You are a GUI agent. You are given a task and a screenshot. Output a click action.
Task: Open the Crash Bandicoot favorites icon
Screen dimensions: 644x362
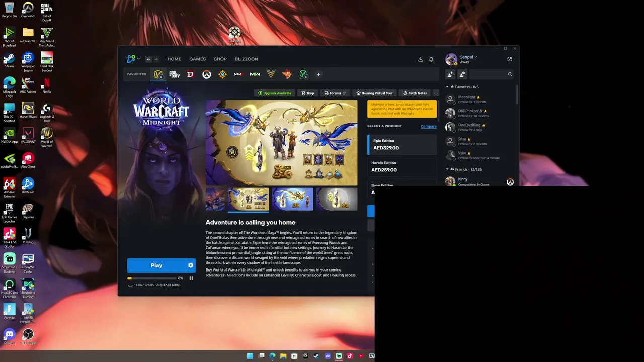tap(287, 74)
